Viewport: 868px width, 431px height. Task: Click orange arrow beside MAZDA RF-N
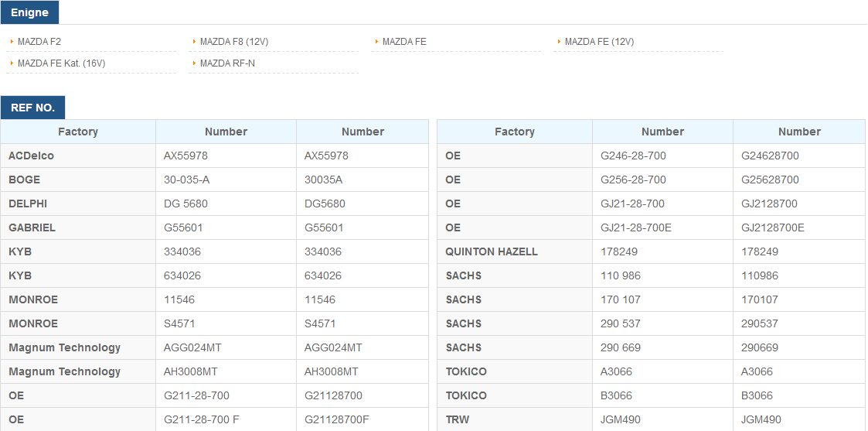(x=194, y=63)
